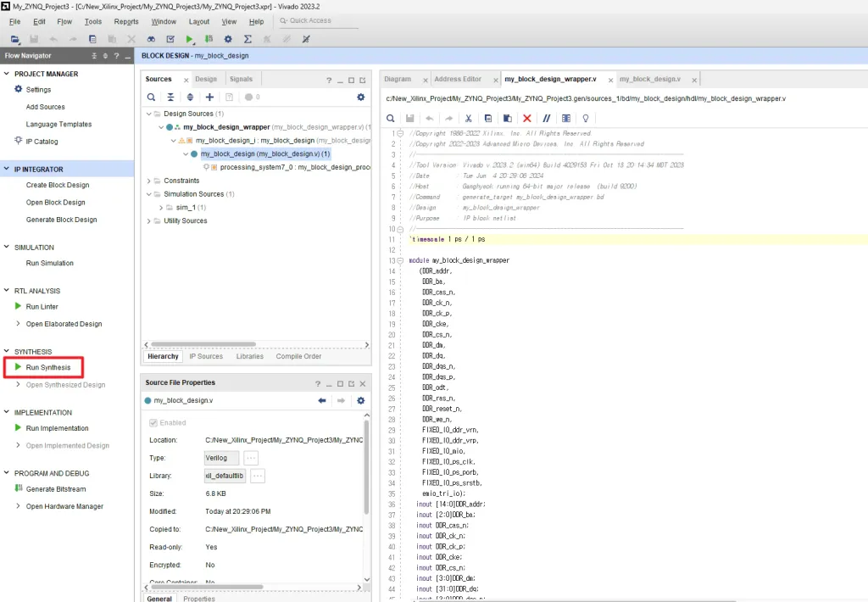Image resolution: width=868 pixels, height=602 pixels.
Task: Switch to the Address Editor tab
Action: click(458, 79)
